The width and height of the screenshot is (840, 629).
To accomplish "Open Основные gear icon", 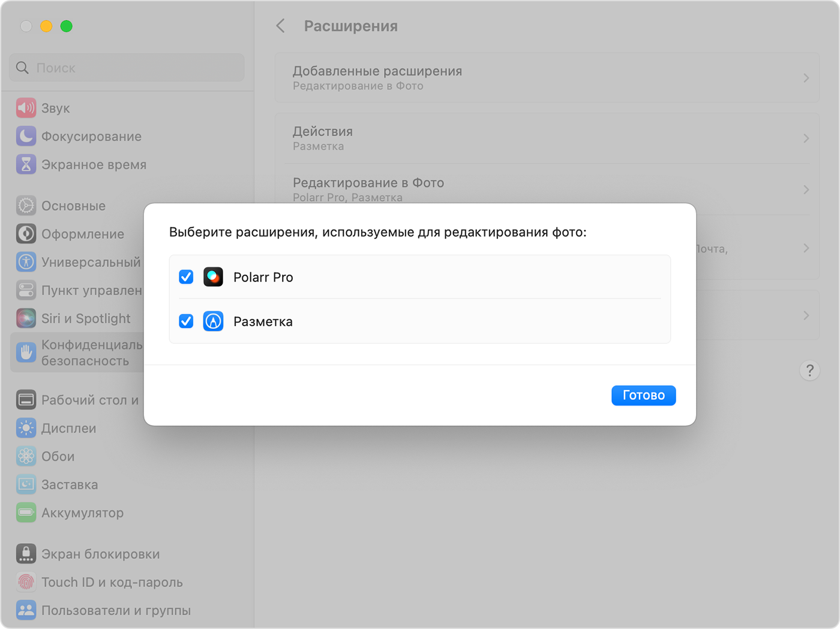I will 26,206.
